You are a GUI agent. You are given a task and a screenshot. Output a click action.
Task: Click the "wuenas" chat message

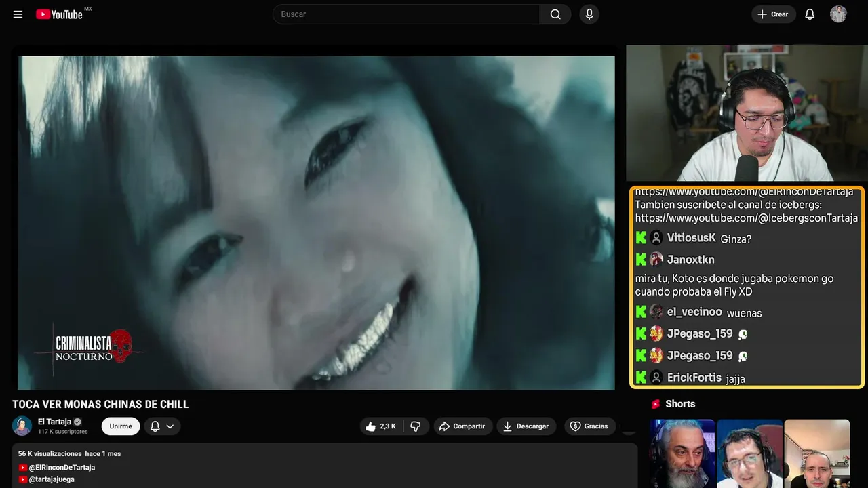click(x=744, y=313)
